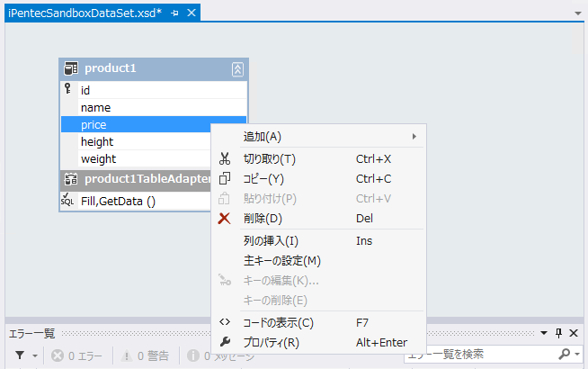The image size is (588, 369).
Task: Click the wrench Properties icon
Action: tap(225, 342)
